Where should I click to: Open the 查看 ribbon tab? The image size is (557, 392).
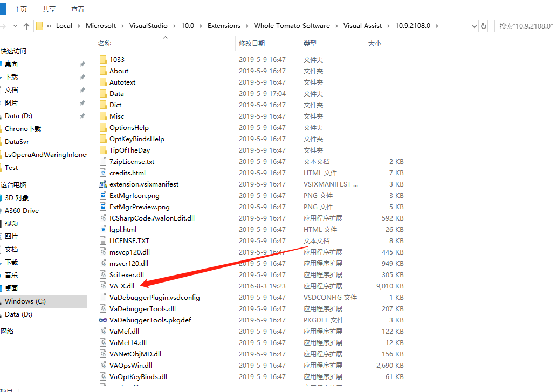pyautogui.click(x=77, y=10)
